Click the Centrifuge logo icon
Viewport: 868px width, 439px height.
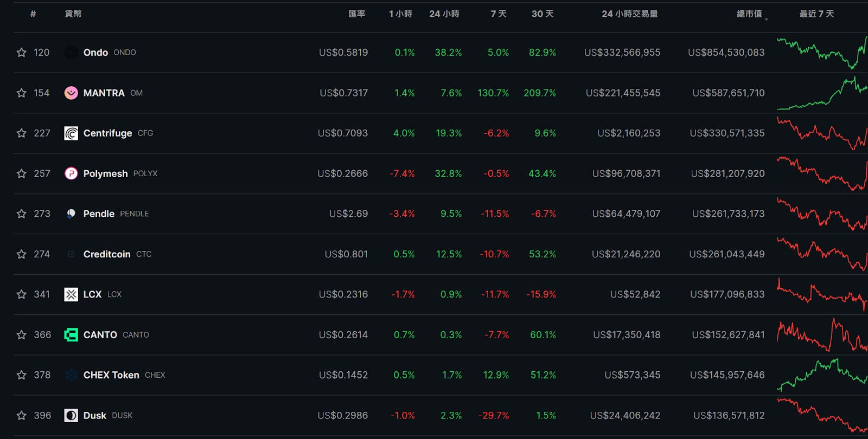coord(71,133)
